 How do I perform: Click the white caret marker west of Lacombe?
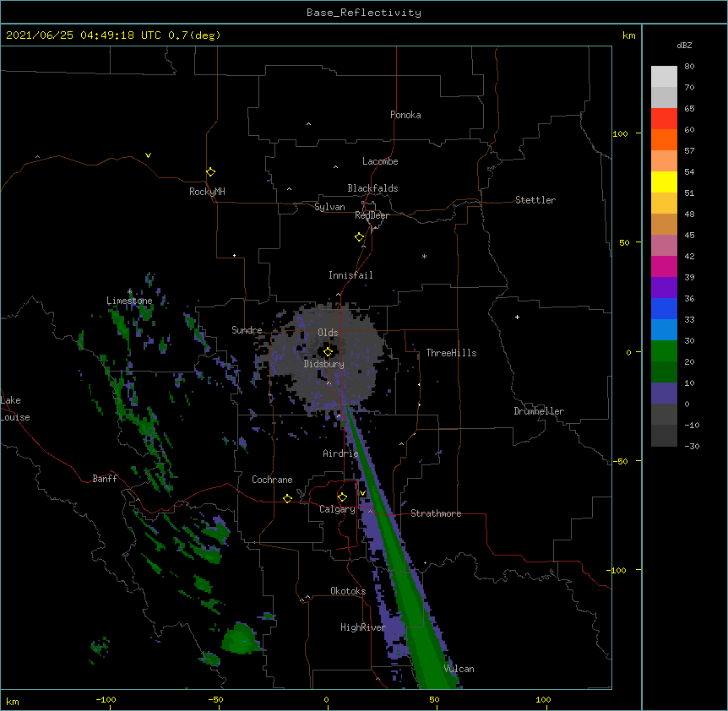(335, 167)
